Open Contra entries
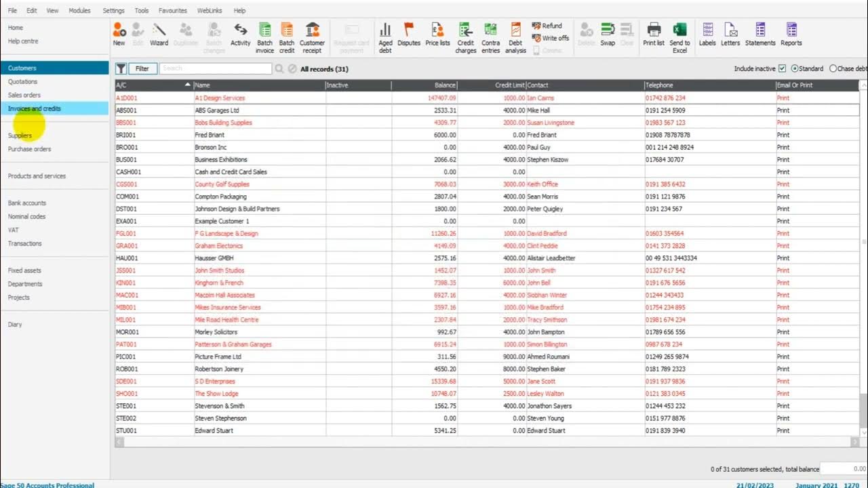 [491, 38]
